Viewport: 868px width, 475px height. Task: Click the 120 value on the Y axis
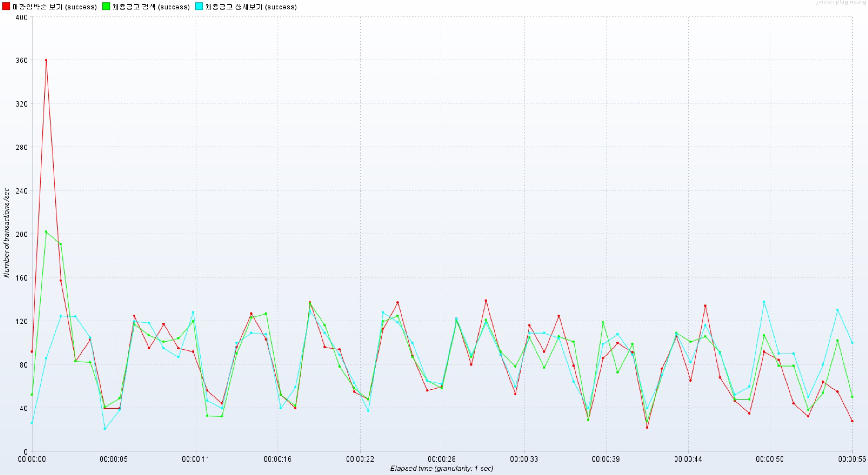point(22,321)
